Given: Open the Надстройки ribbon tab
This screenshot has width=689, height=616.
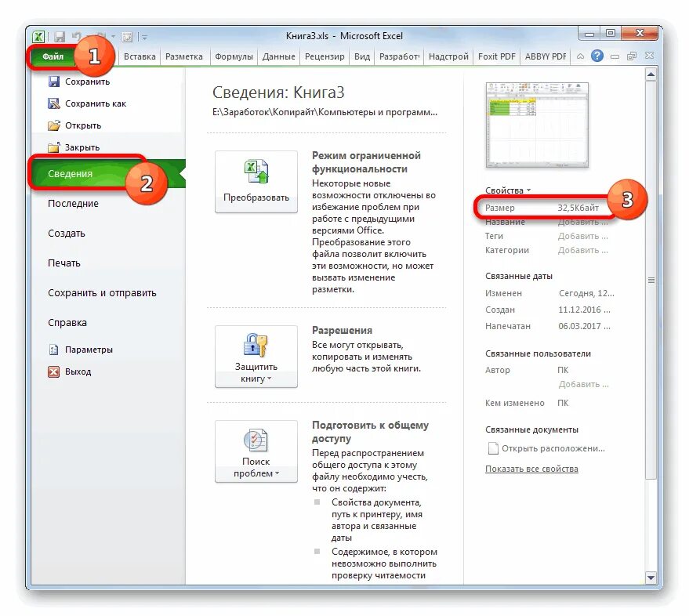Looking at the screenshot, I should 448,56.
